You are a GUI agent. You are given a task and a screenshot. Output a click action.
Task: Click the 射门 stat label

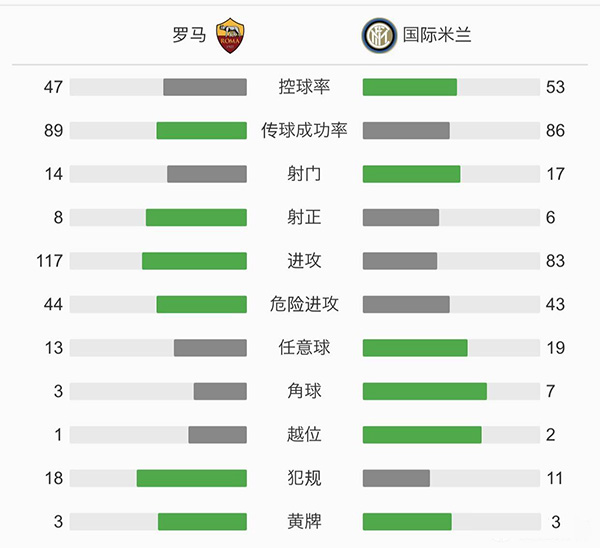304,174
